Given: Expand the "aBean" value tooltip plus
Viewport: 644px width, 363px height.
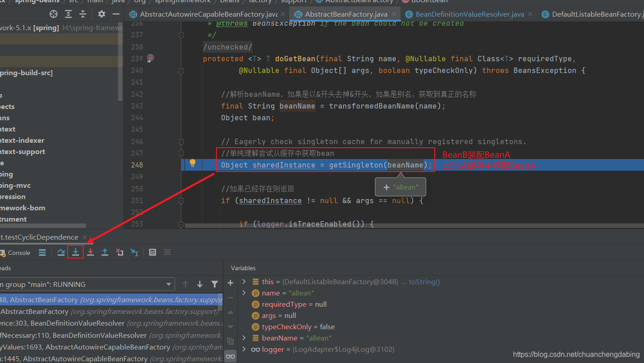Looking at the screenshot, I should click(x=386, y=187).
